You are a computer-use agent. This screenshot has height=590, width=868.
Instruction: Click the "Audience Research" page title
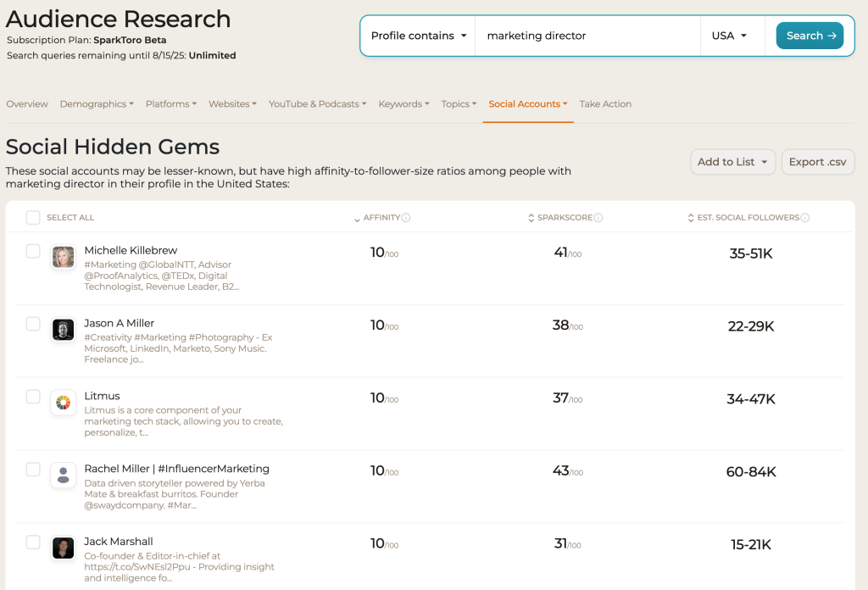pyautogui.click(x=118, y=19)
